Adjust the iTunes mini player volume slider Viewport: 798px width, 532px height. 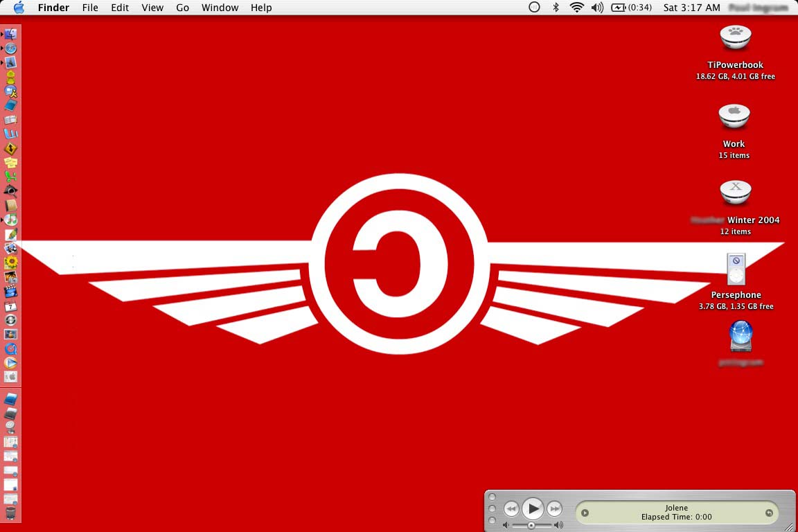531,525
